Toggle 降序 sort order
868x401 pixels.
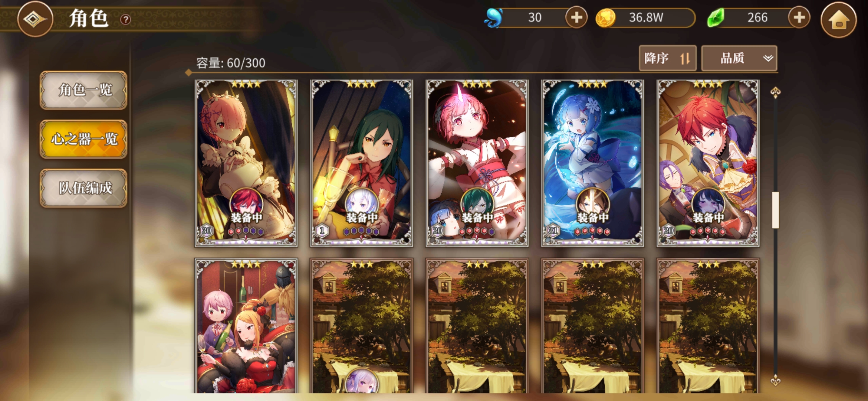667,58
